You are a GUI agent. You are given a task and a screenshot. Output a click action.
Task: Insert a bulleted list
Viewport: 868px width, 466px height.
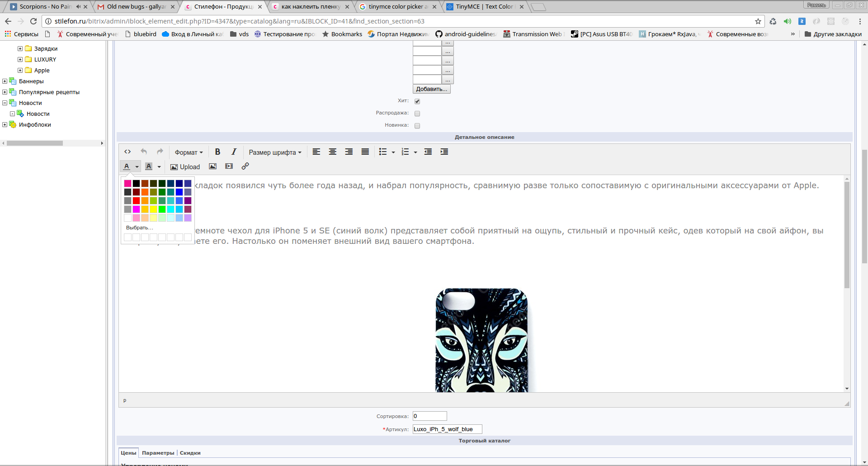(x=383, y=152)
